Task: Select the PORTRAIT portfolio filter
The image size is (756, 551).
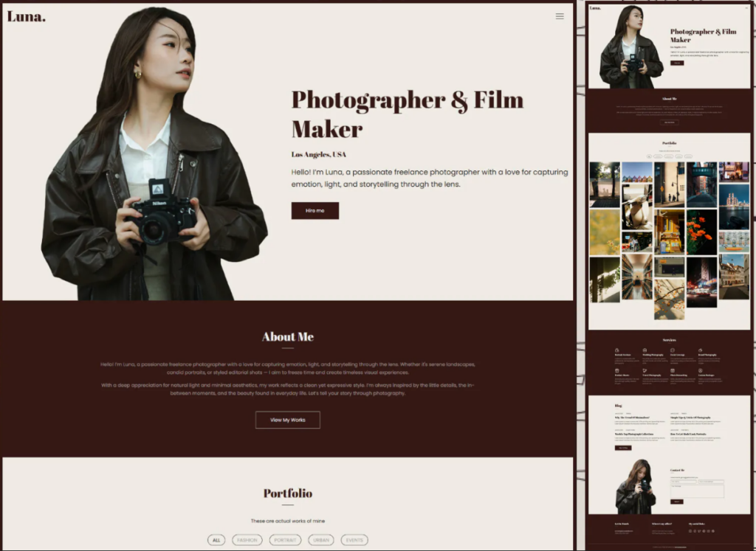Action: [285, 540]
